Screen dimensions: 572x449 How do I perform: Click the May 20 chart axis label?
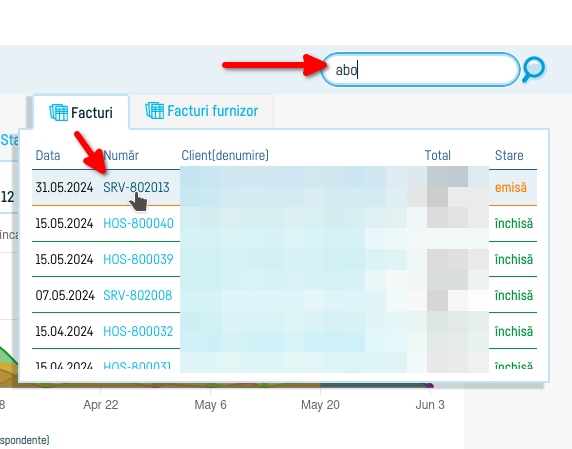point(320,405)
